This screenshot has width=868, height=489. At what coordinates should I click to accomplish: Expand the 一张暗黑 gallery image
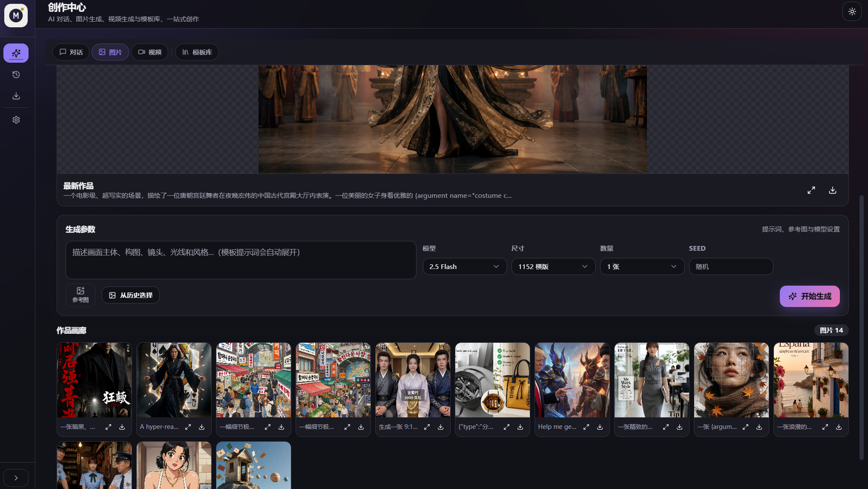tap(108, 427)
